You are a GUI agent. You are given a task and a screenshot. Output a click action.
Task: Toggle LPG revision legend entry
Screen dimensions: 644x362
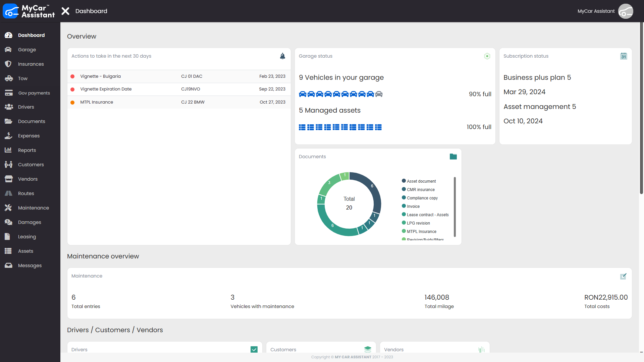pos(416,223)
